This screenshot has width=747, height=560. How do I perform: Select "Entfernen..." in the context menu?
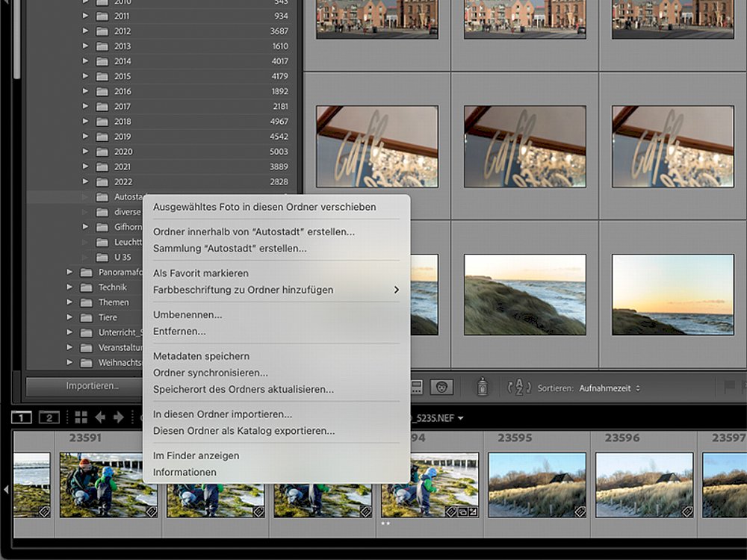point(179,332)
